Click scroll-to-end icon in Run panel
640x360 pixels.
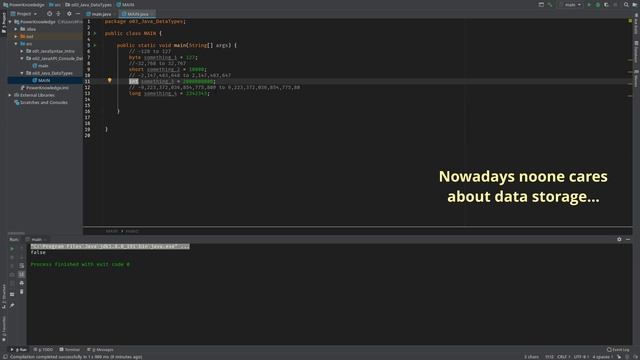click(x=22, y=274)
